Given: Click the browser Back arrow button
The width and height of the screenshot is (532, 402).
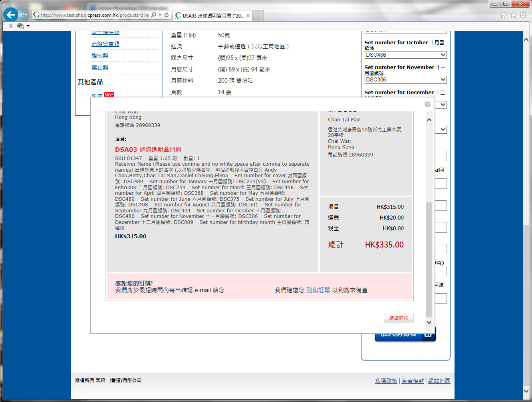Looking at the screenshot, I should point(11,15).
